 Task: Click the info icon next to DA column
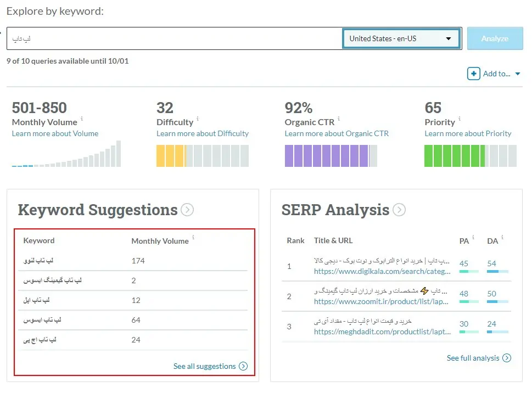[502, 238]
